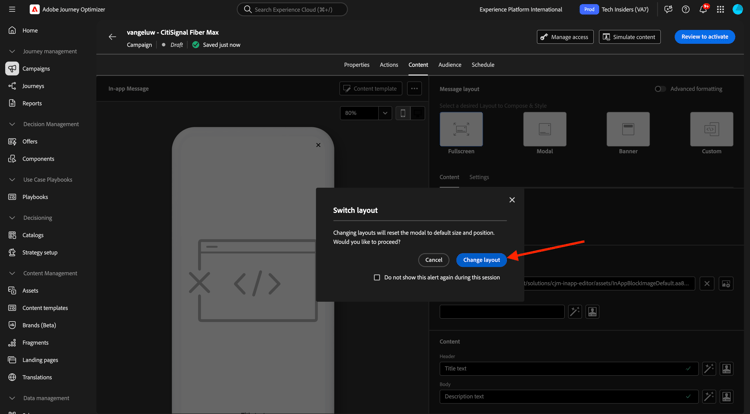Collapse the Decisioning section
The width and height of the screenshot is (750, 414).
(12, 218)
